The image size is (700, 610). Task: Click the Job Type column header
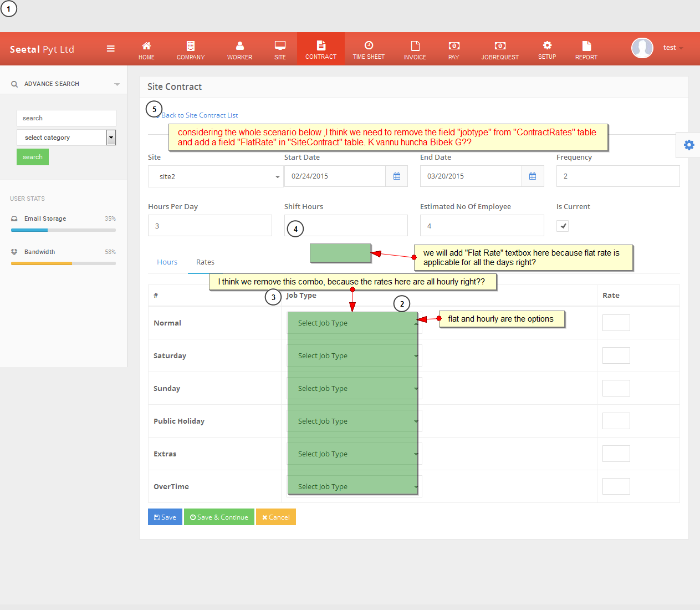click(x=302, y=296)
